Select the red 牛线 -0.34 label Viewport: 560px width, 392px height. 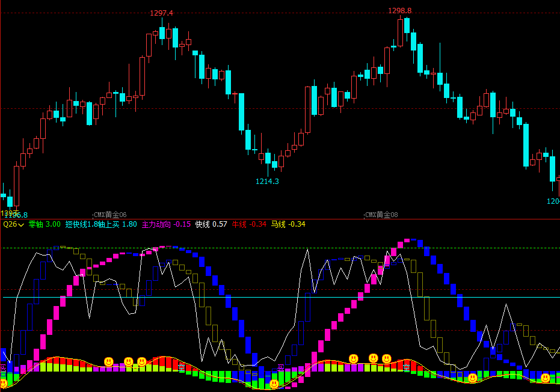(x=249, y=224)
